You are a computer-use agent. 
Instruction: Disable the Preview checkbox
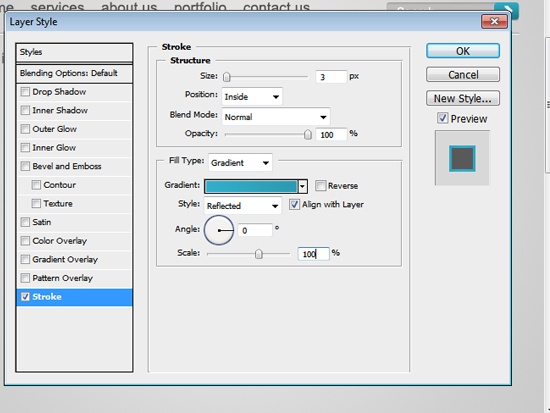coord(443,118)
